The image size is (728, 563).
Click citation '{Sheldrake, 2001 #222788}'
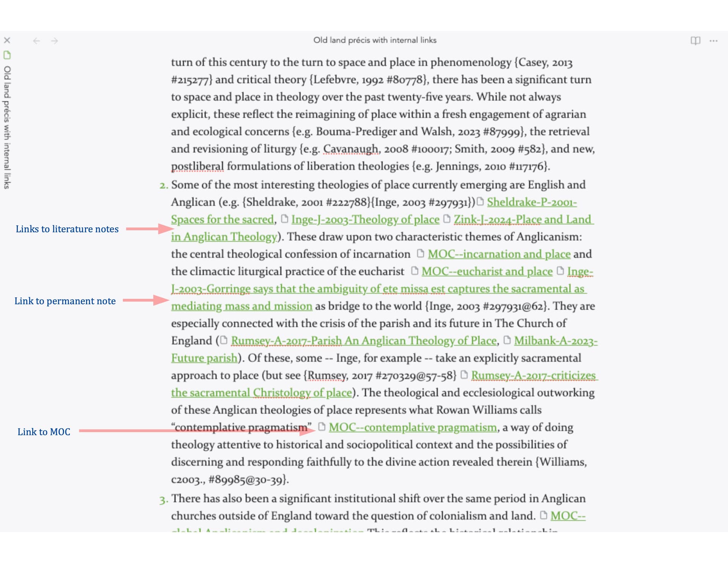pyautogui.click(x=306, y=202)
